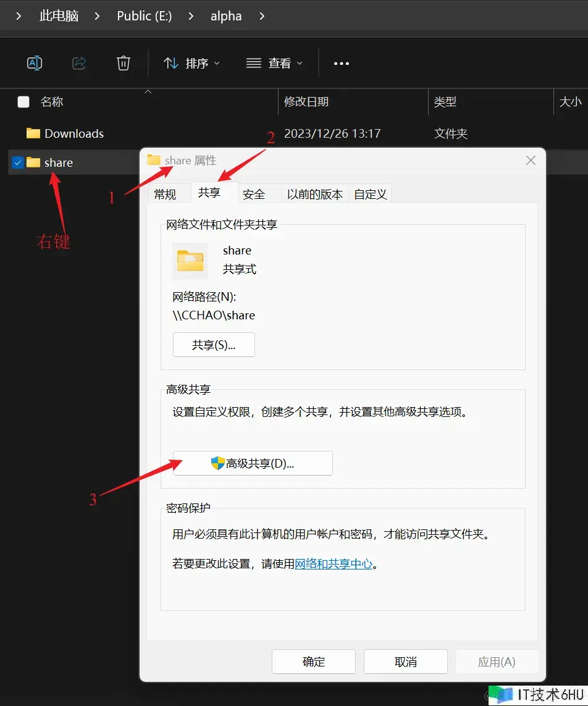The image size is (588, 706).
Task: Sort the list by the 修改日期 column header
Action: click(x=306, y=102)
